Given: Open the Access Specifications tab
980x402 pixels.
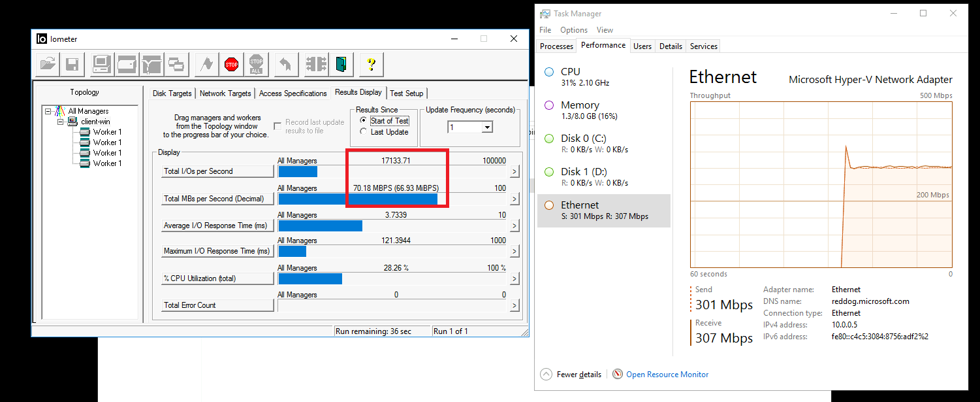Looking at the screenshot, I should click(292, 93).
